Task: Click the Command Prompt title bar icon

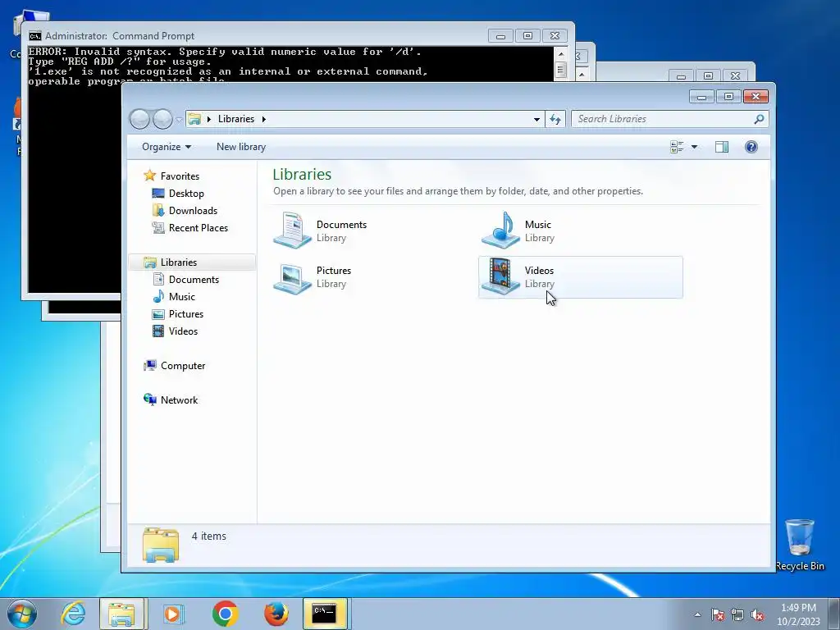Action: pyautogui.click(x=34, y=36)
